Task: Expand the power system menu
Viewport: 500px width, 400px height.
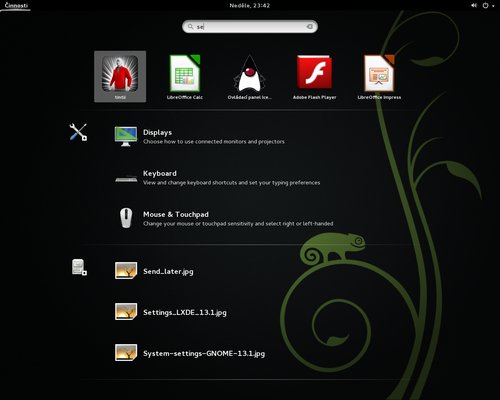Action: pos(488,5)
